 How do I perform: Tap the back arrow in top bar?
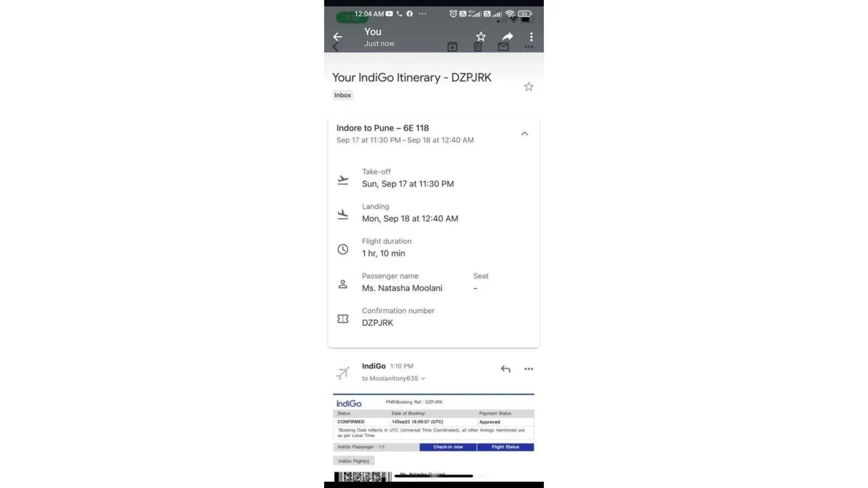pos(337,37)
